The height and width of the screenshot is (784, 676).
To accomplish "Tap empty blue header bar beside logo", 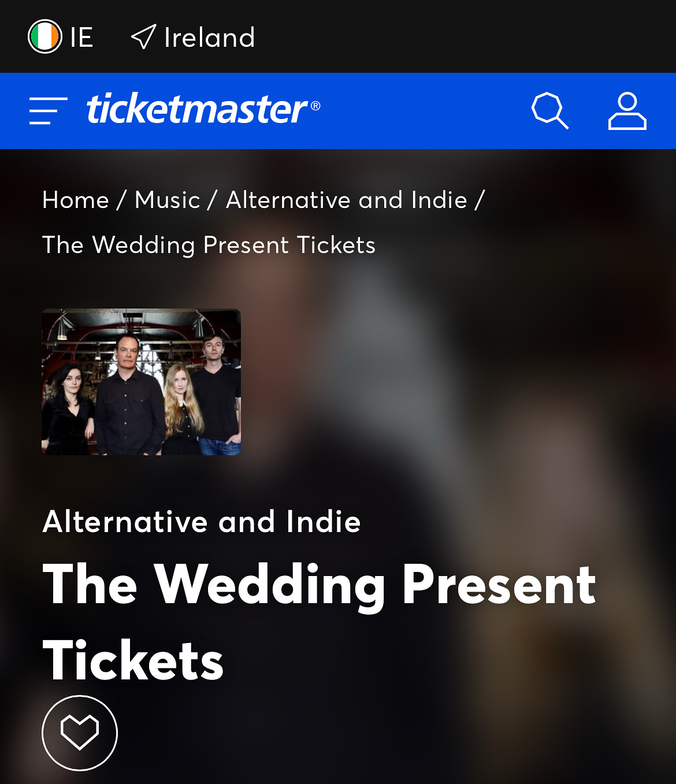I will [425, 110].
